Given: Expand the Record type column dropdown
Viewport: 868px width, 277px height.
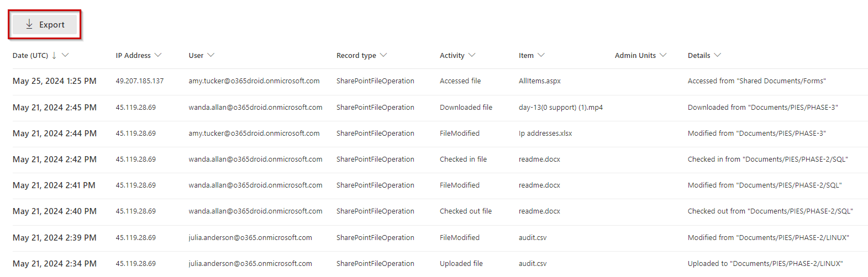Looking at the screenshot, I should tap(383, 55).
